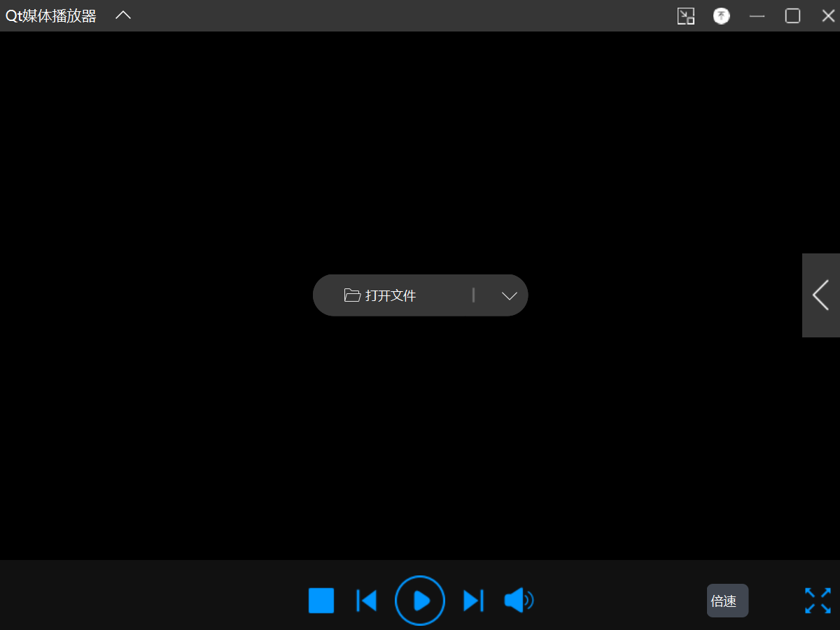Enter fullscreen with the expand arrows icon
The width and height of the screenshot is (840, 630).
coord(818,601)
